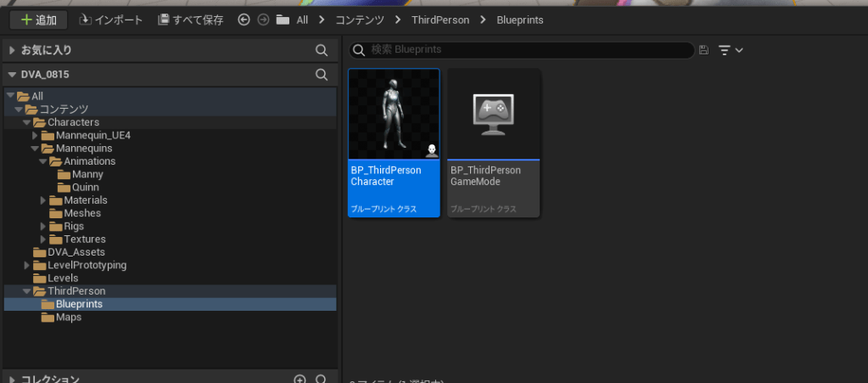Select the Maps folder in tree
The height and width of the screenshot is (383, 868).
[68, 317]
